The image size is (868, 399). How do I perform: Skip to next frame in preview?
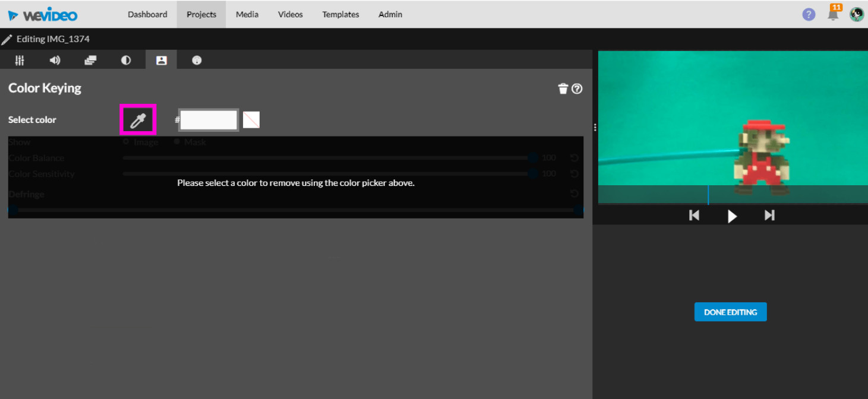coord(769,215)
